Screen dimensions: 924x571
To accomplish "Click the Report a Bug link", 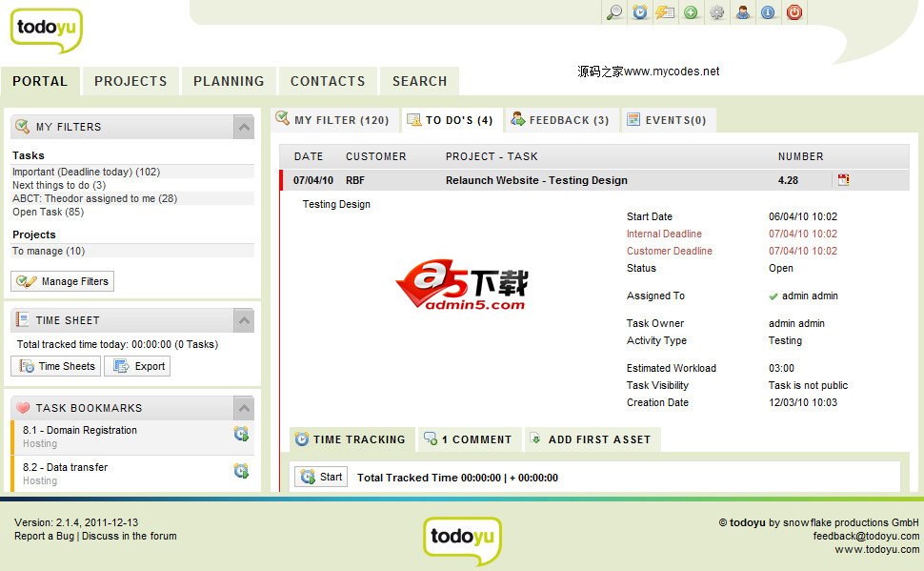I will (x=44, y=536).
